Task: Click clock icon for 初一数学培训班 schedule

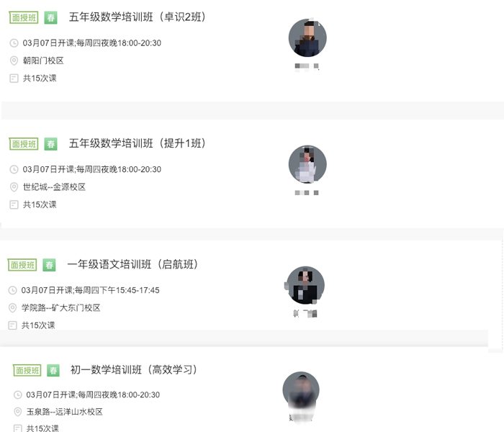Action: 18,395
